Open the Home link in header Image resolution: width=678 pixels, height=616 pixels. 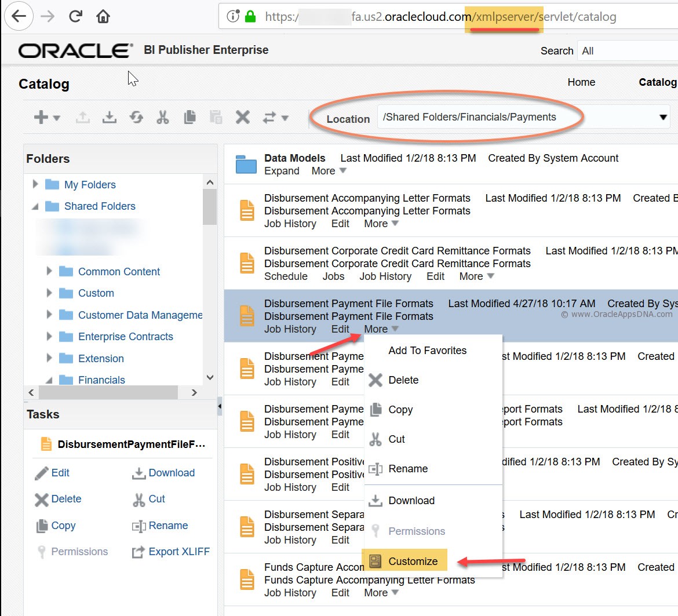pyautogui.click(x=581, y=82)
